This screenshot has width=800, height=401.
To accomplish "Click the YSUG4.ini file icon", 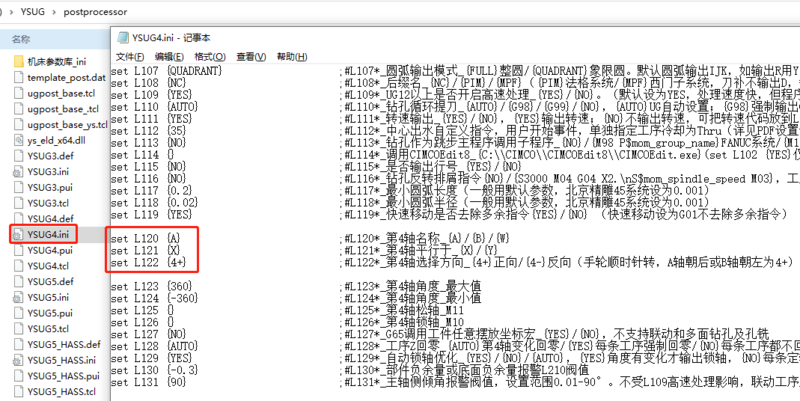I will pyautogui.click(x=18, y=234).
